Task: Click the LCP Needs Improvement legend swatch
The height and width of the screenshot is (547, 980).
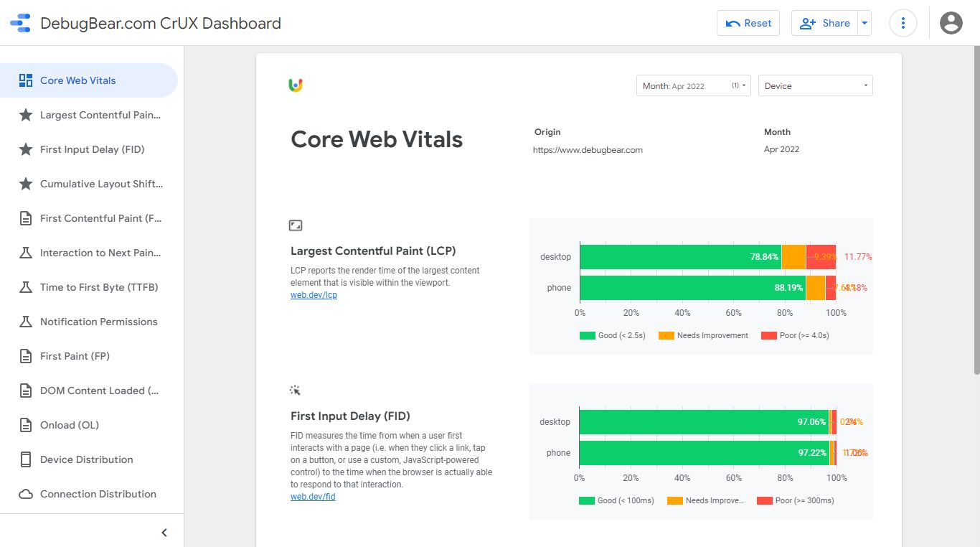Action: 666,335
